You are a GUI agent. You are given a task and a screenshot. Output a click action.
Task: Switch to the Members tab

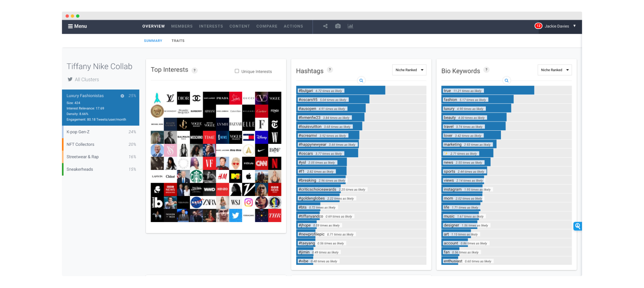(182, 26)
